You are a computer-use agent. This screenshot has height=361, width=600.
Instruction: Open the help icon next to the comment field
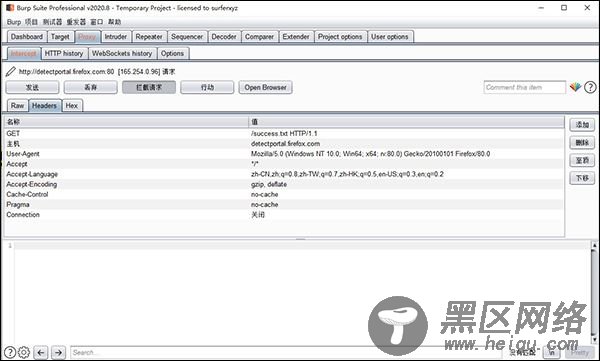coord(590,87)
